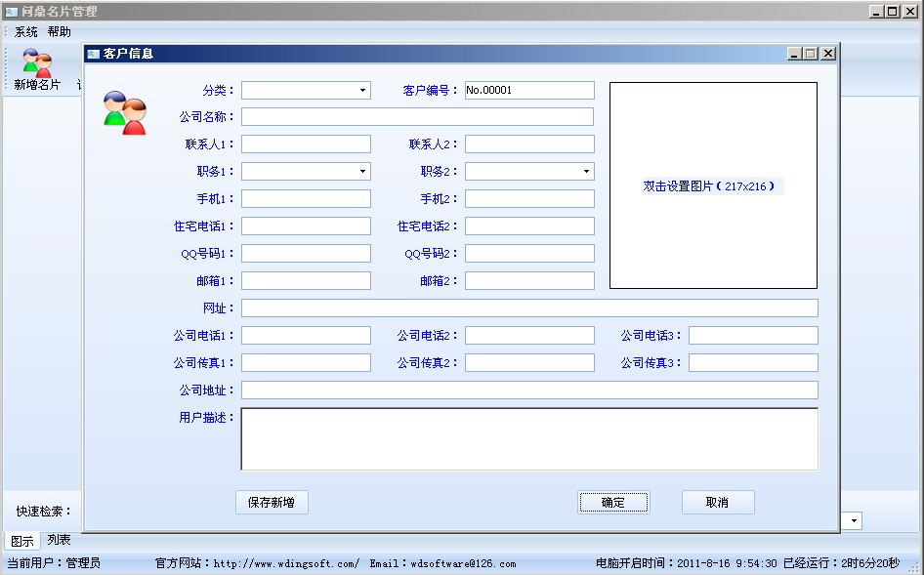Focus the 邮箱2 input field
Image resolution: width=924 pixels, height=575 pixels.
[529, 280]
